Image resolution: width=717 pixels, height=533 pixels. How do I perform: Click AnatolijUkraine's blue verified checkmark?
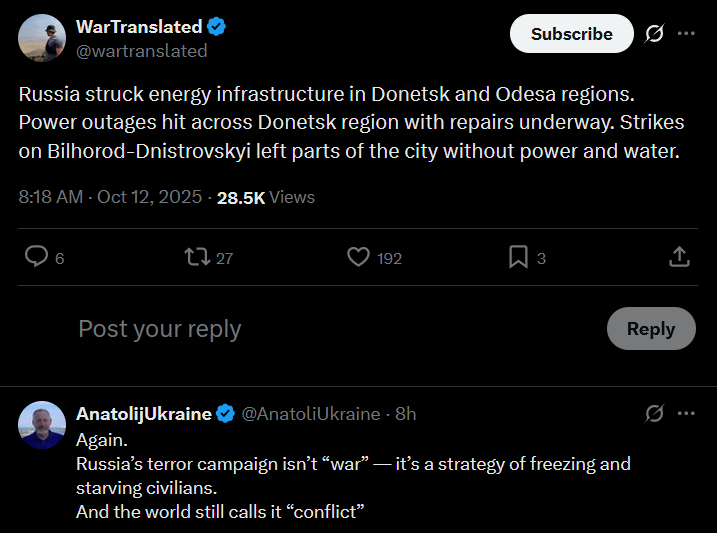tap(225, 414)
